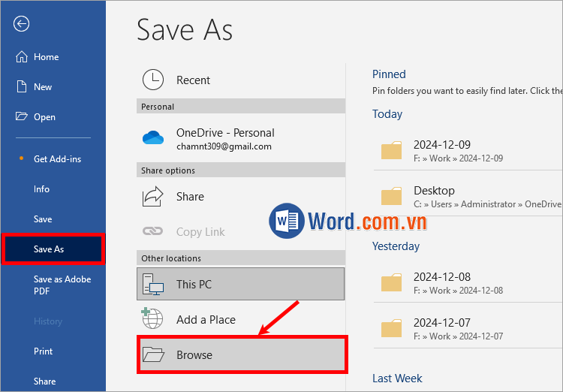Click the folder icon for 2024-12-08
563x392 pixels.
(x=391, y=282)
